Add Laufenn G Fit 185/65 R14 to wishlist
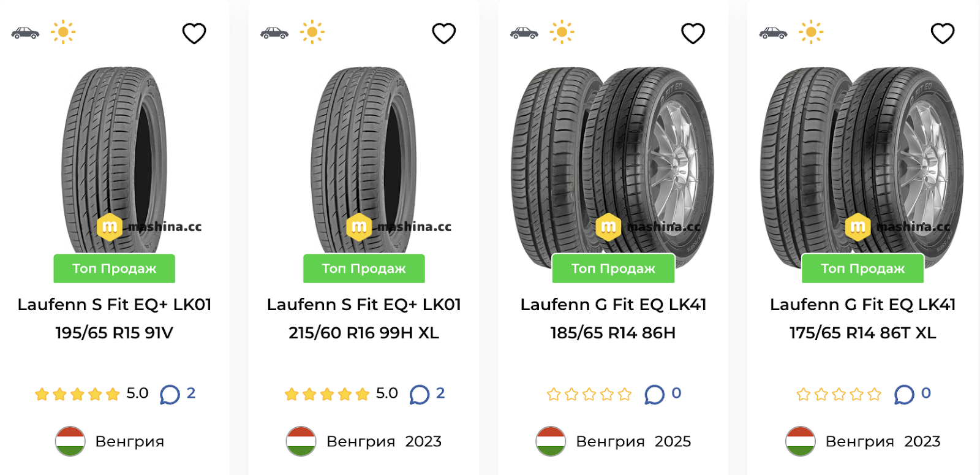The width and height of the screenshot is (980, 475). [x=693, y=33]
